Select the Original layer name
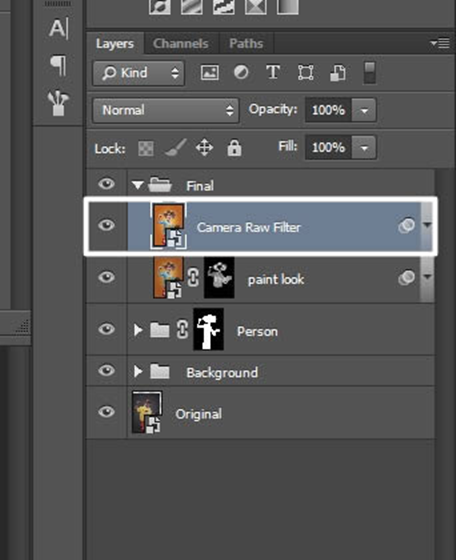The width and height of the screenshot is (456, 560). 199,414
